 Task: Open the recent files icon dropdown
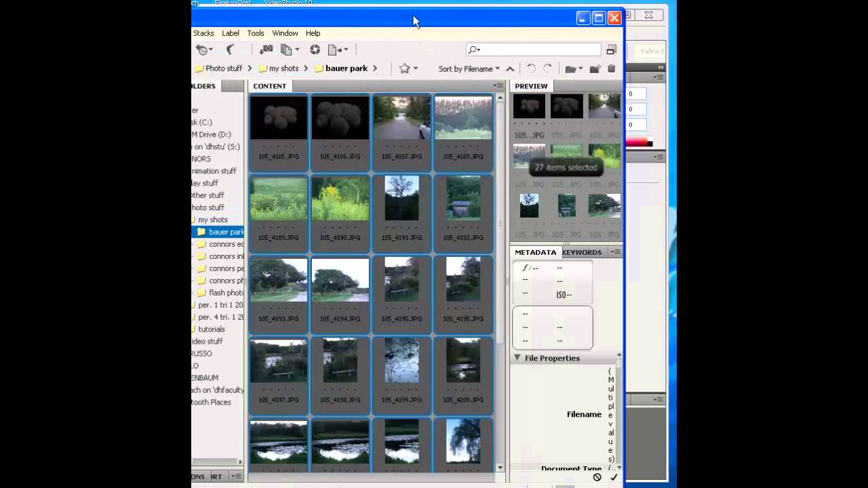(x=203, y=49)
